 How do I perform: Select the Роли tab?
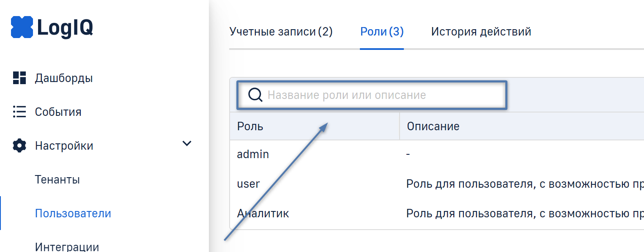(381, 32)
